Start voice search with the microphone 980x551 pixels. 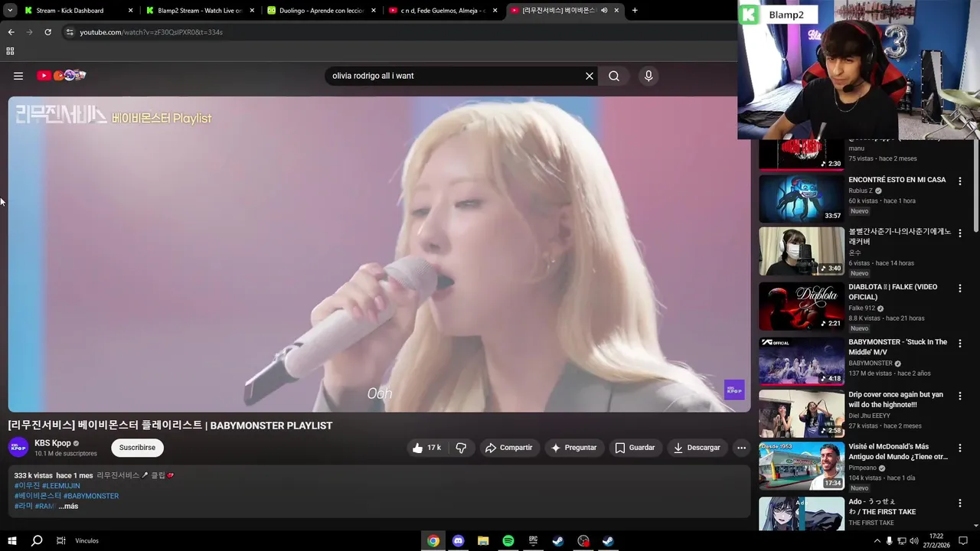648,76
